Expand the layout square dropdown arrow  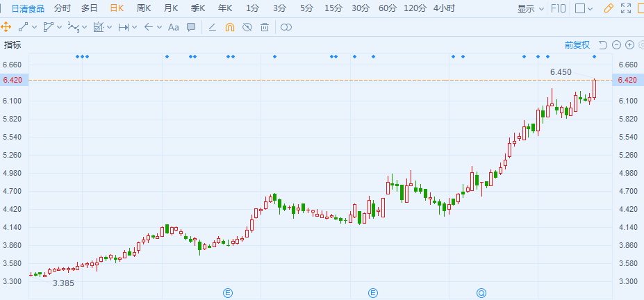pos(591,8)
